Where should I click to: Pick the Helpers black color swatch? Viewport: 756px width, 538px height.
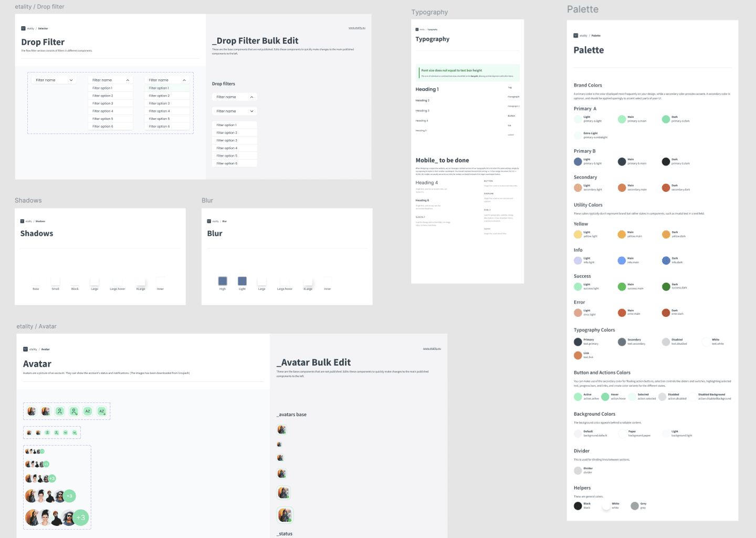(578, 506)
